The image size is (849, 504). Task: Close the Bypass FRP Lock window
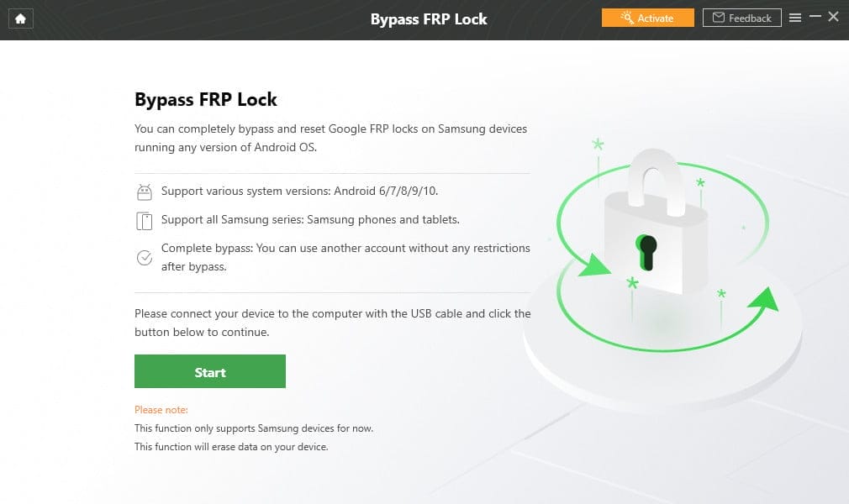pyautogui.click(x=834, y=17)
